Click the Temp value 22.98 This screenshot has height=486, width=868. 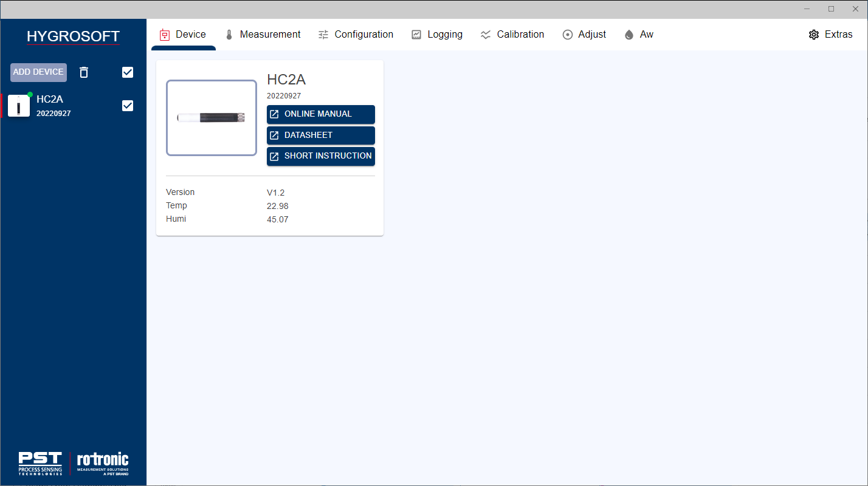point(278,206)
